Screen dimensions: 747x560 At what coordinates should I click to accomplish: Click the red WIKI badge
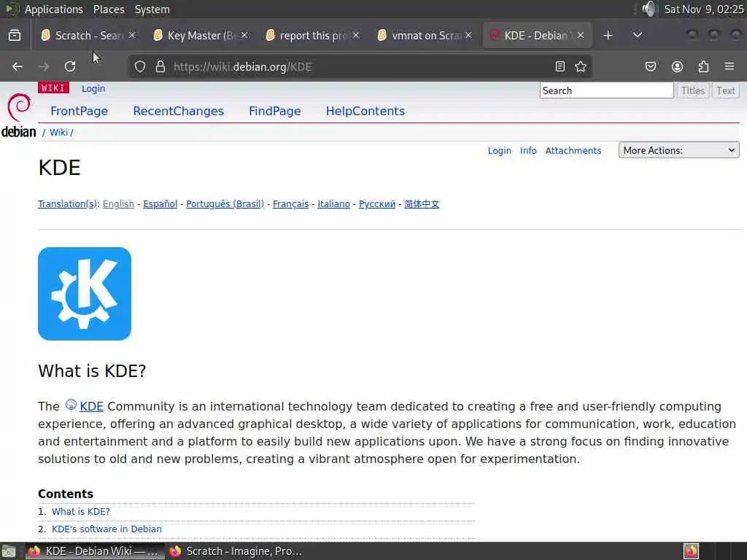pyautogui.click(x=53, y=88)
